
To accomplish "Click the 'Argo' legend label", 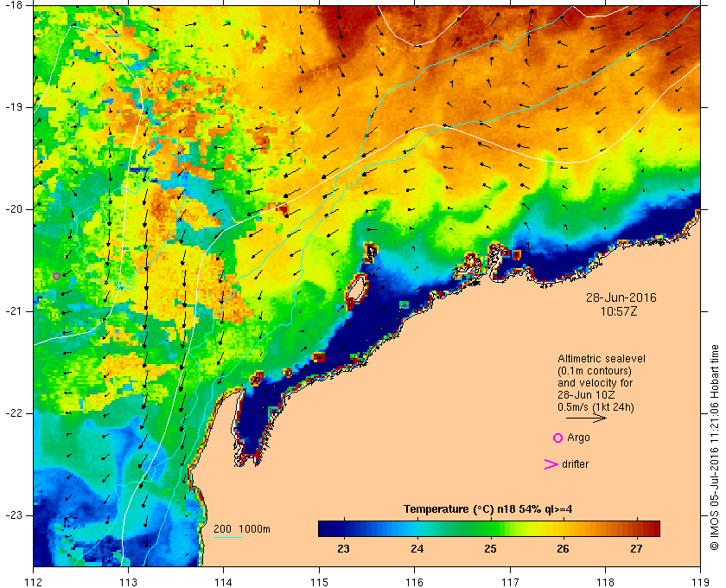I will 579,438.
